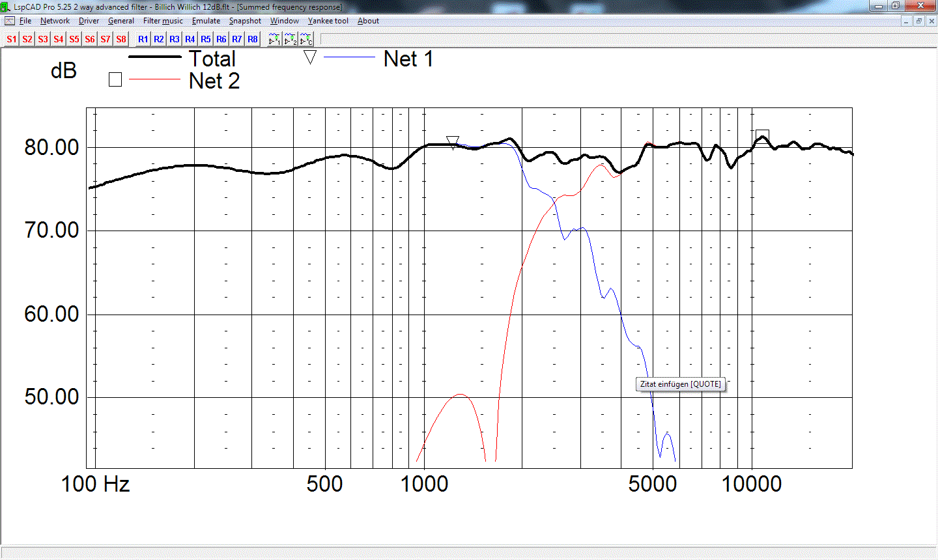
Task: Click the square marker on curve near 10000 Hz
Action: [762, 137]
